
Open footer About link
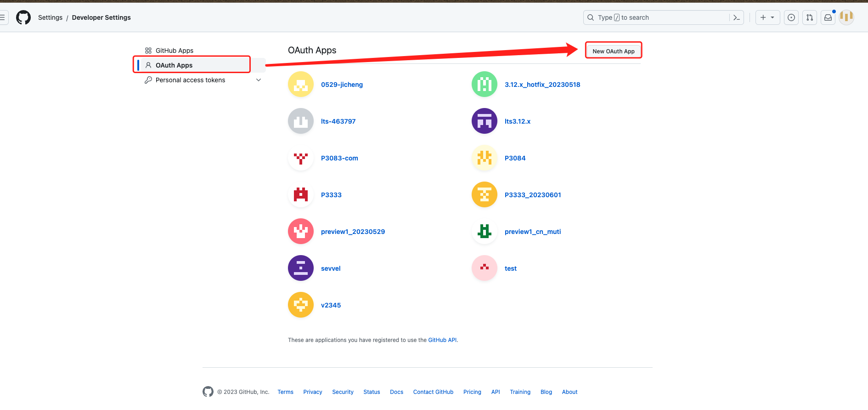(569, 392)
